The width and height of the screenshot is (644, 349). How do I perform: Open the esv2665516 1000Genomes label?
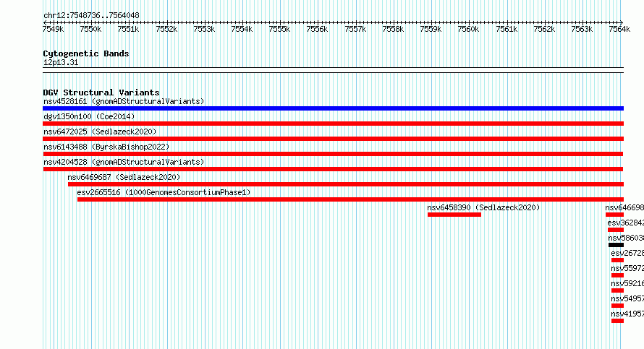tap(164, 192)
